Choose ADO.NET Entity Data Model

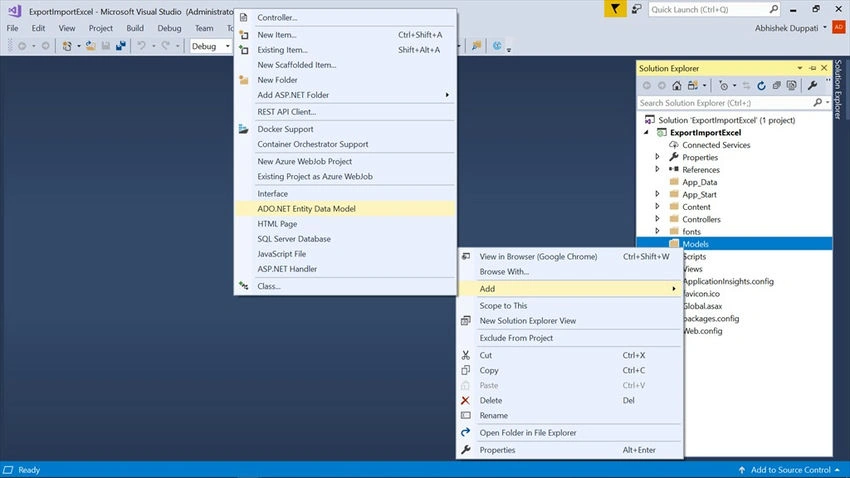point(345,209)
